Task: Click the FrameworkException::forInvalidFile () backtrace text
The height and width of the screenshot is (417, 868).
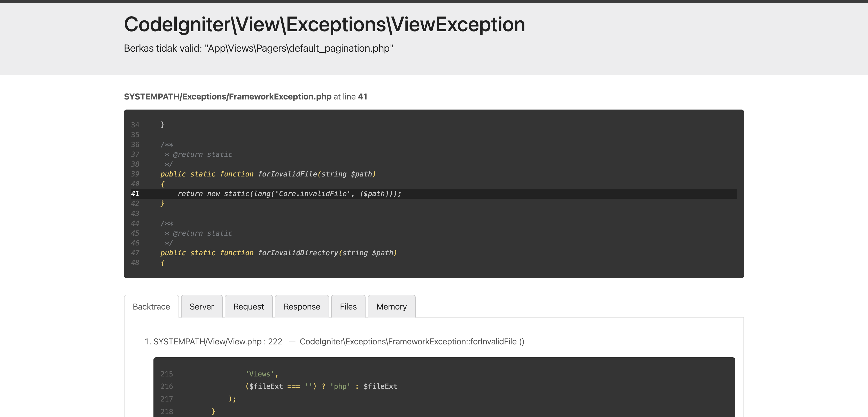Action: [x=412, y=342]
